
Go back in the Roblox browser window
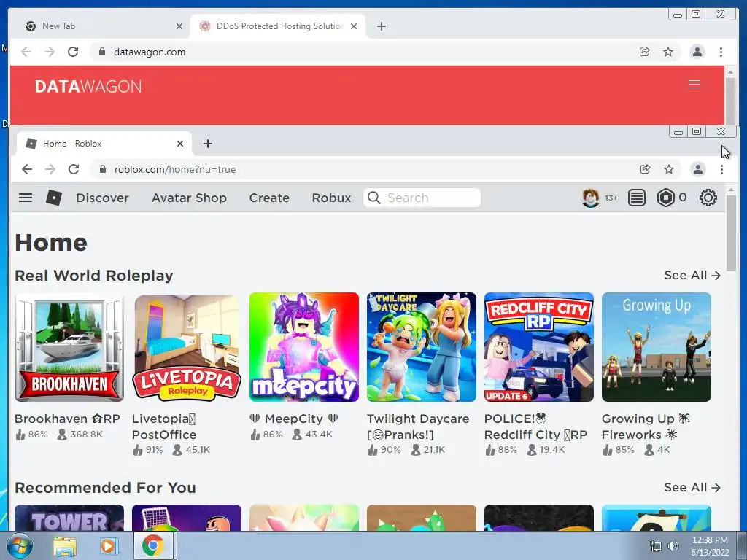pyautogui.click(x=27, y=169)
